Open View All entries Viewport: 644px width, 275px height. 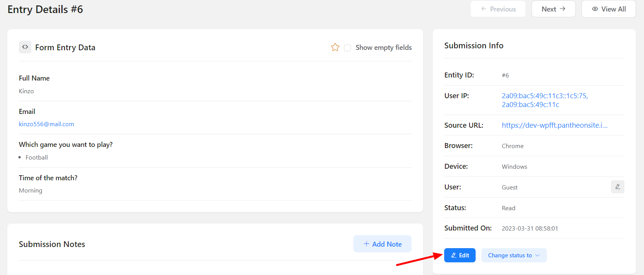coord(608,9)
